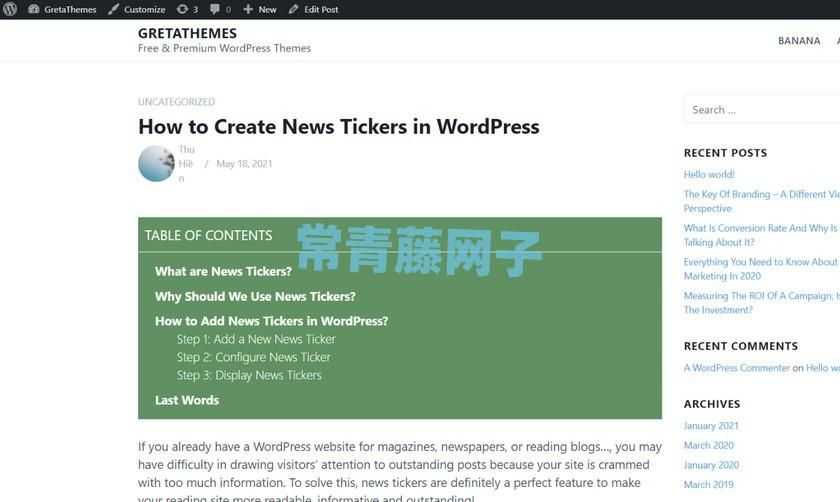
Task: Open Everything You Need to Know post
Action: coord(762,269)
